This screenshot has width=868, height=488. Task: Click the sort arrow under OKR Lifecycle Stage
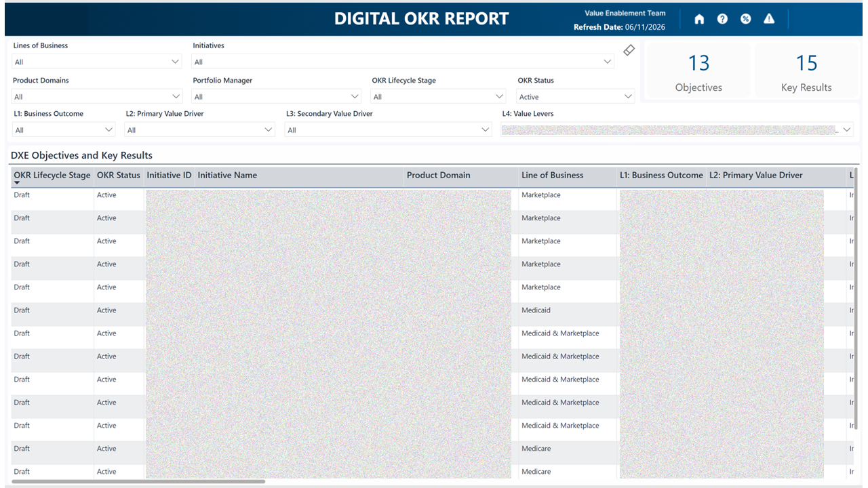(x=17, y=183)
